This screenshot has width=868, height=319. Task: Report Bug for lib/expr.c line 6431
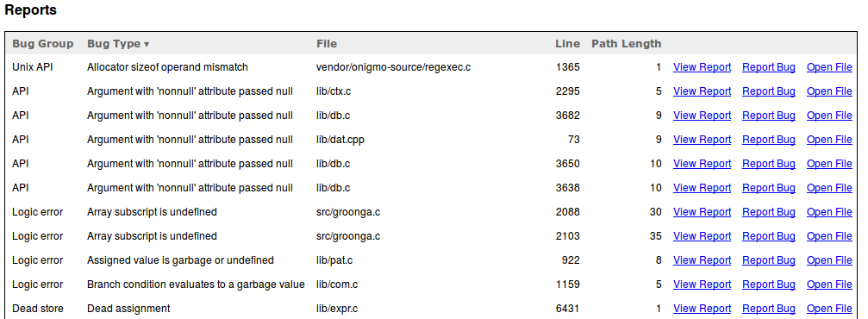[768, 309]
